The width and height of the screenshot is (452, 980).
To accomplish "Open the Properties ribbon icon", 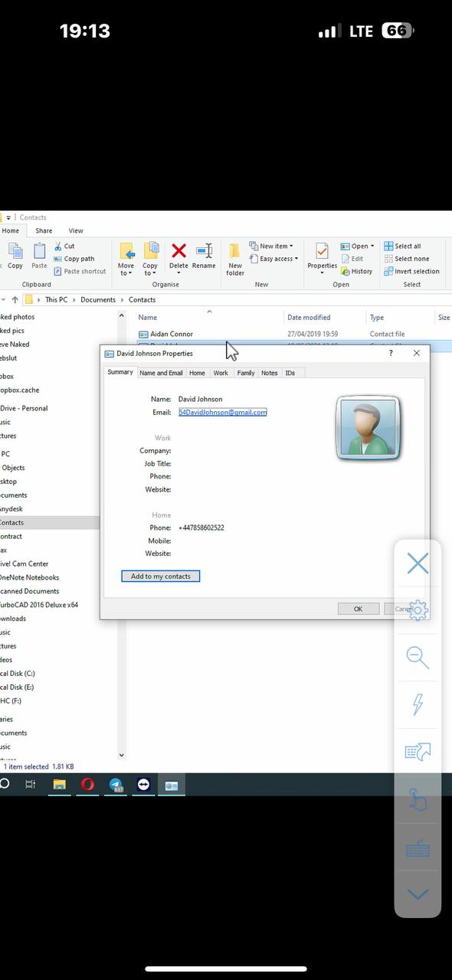I will pyautogui.click(x=322, y=256).
